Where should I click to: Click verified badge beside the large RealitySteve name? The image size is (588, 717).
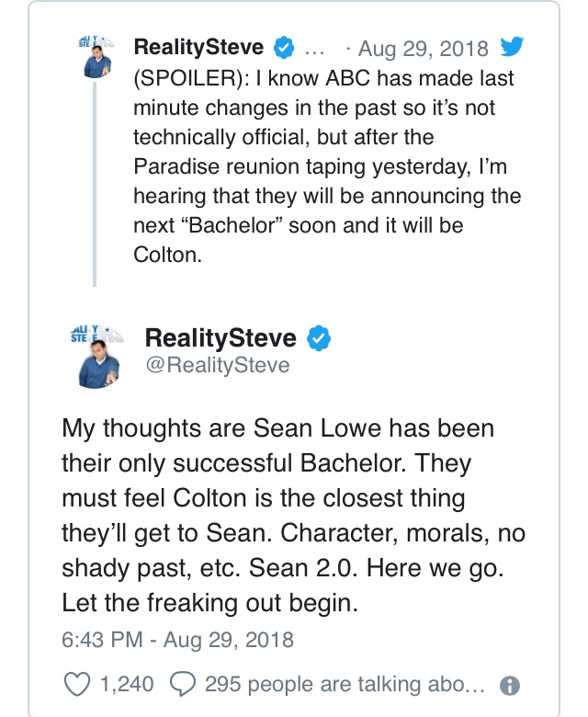point(318,338)
